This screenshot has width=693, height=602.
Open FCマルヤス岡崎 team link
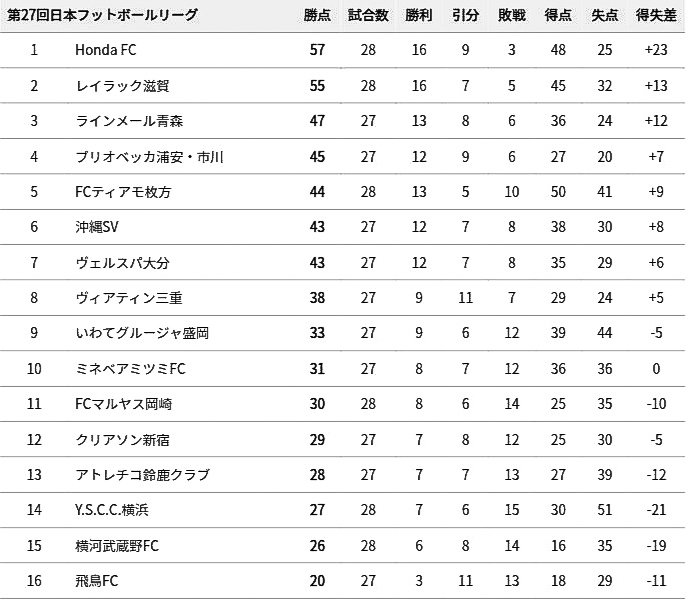click(124, 404)
